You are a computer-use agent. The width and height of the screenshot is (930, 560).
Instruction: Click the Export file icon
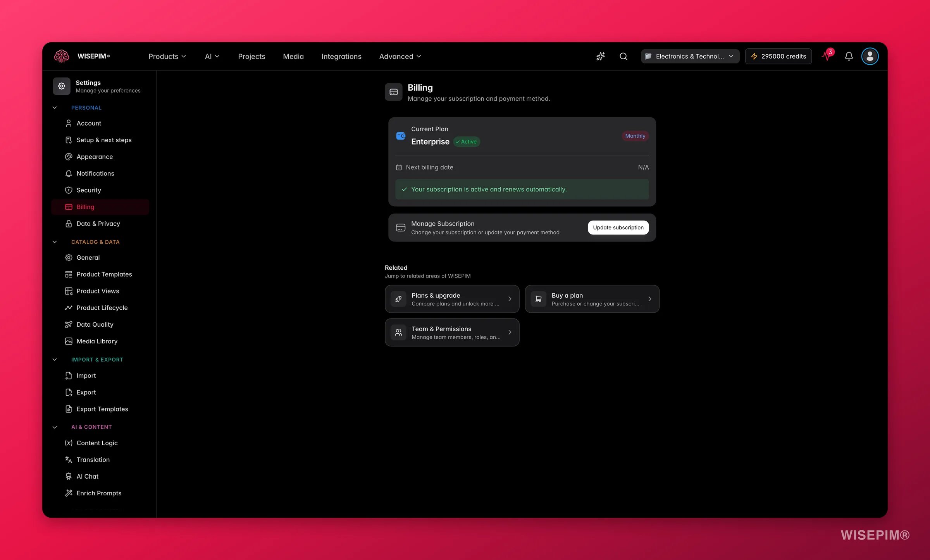pos(69,392)
